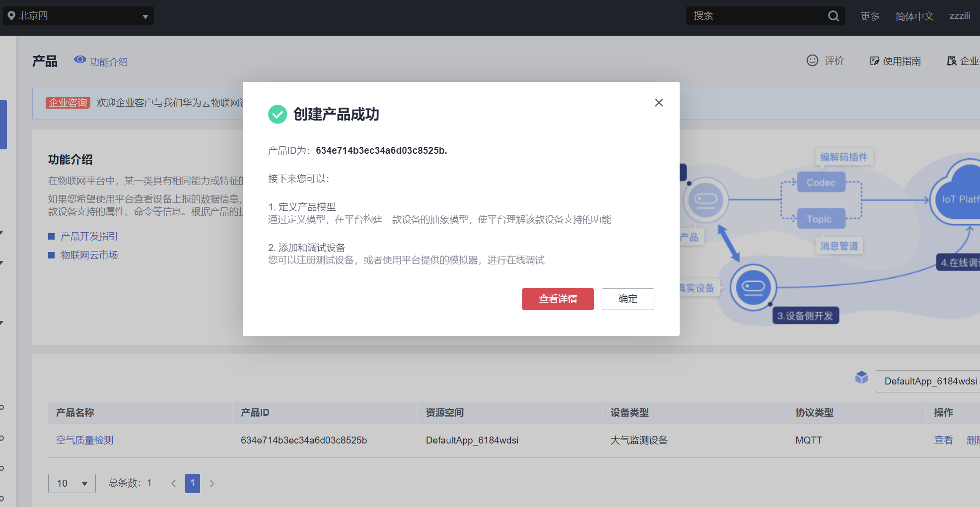The image size is (980, 507).
Task: Click the Topic node in diagram
Action: tap(821, 219)
